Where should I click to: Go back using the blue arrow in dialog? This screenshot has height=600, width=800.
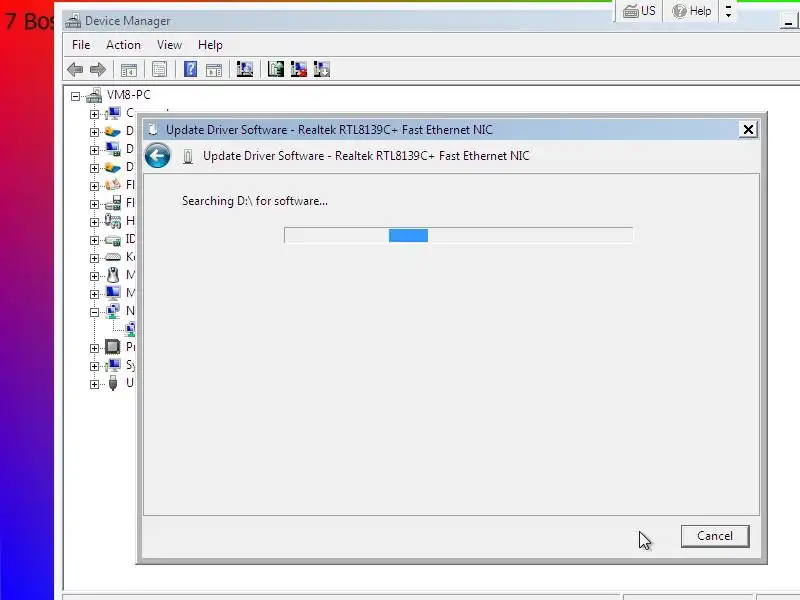tap(158, 156)
